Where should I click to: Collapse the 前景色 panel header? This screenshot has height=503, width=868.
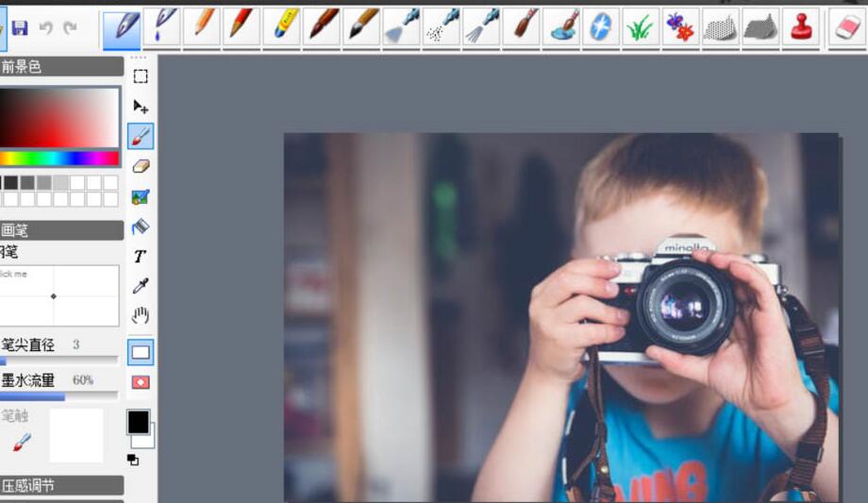[61, 67]
